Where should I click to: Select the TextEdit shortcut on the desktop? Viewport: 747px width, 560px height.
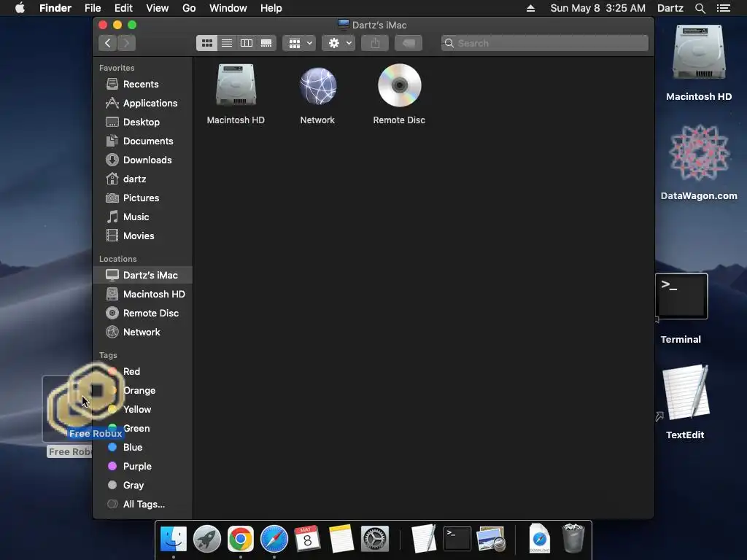click(x=686, y=392)
